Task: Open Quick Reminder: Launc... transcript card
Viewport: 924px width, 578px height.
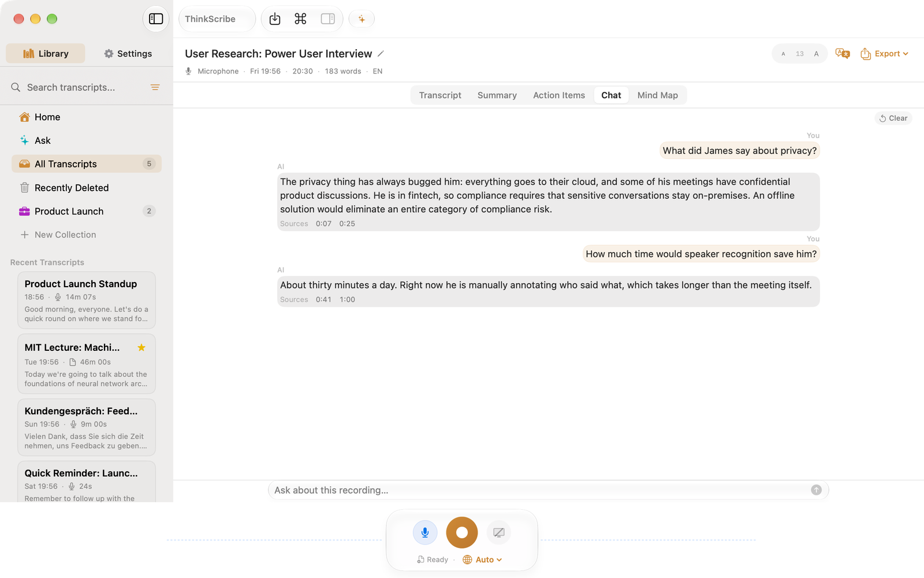Action: pyautogui.click(x=87, y=481)
